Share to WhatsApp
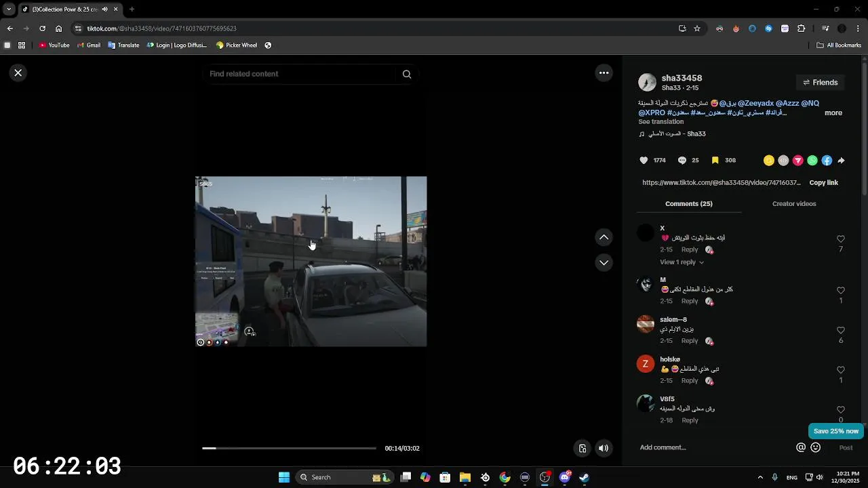868x488 pixels. click(x=812, y=161)
